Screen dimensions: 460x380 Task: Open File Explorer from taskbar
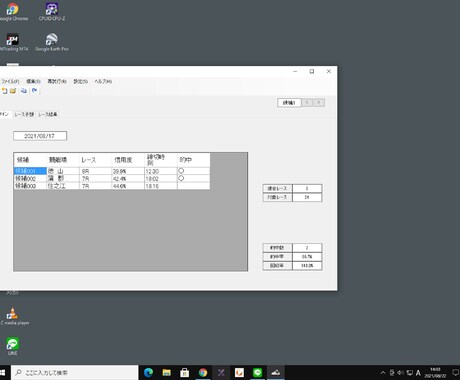[167, 373]
